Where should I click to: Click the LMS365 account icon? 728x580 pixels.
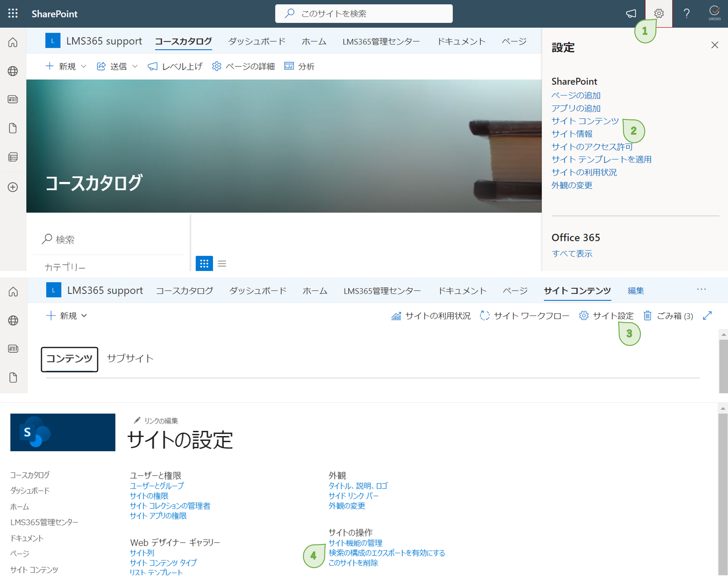(714, 13)
